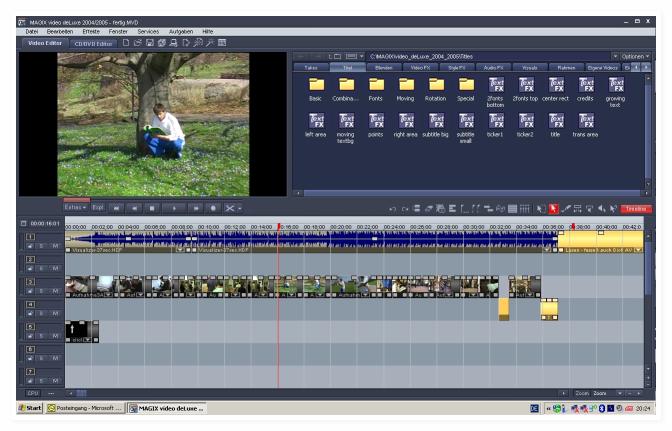Open the Optionen dropdown in media pool

coord(632,55)
